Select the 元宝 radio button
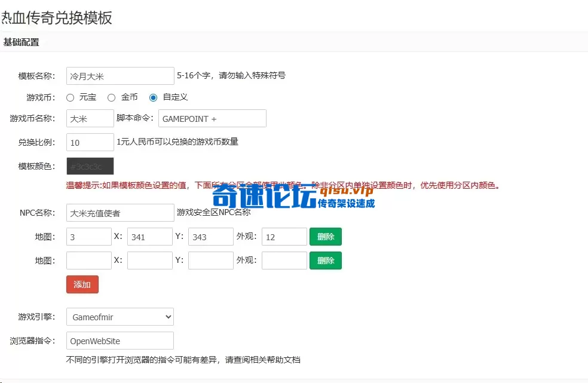Screen dimensions: 588x383 click(x=70, y=98)
